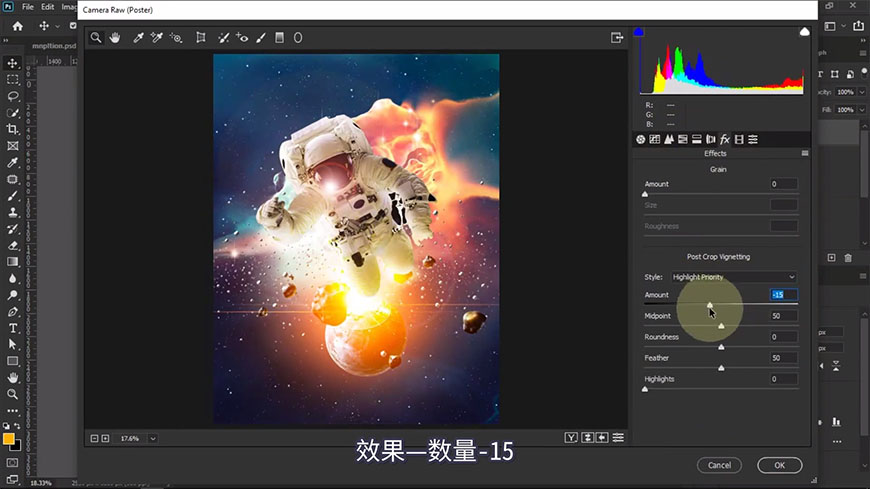
Task: Click the Cancel button
Action: tap(719, 465)
